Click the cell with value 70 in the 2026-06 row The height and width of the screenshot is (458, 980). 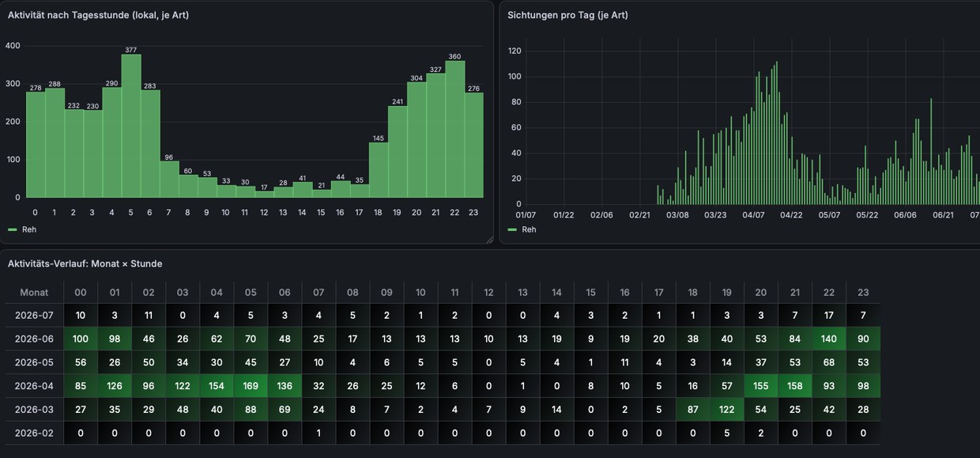click(251, 339)
